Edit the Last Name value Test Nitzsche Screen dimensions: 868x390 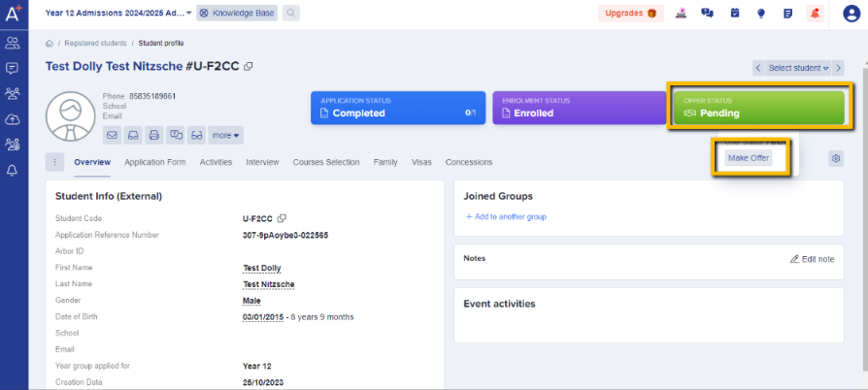point(269,284)
